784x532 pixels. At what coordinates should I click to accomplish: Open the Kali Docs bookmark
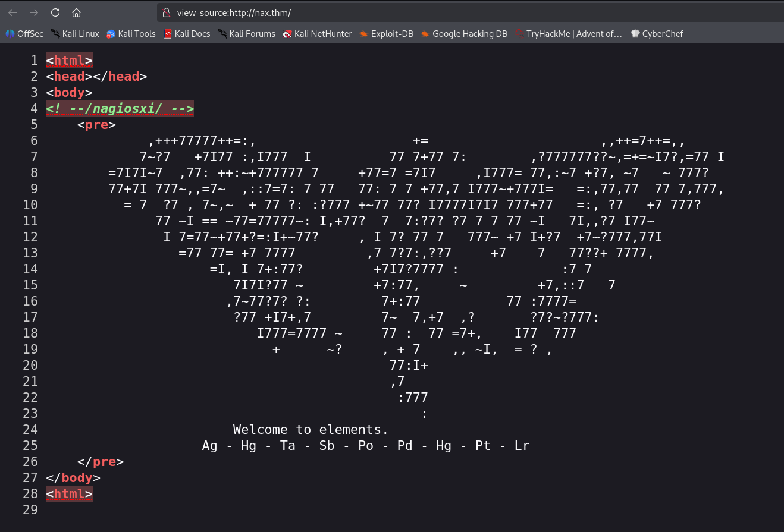tap(187, 34)
